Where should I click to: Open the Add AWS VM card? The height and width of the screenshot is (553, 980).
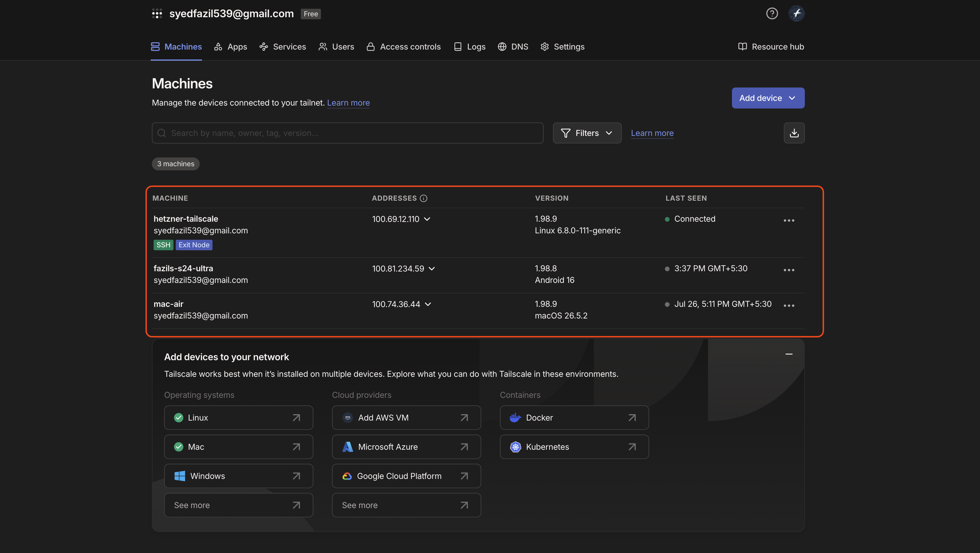(x=406, y=417)
